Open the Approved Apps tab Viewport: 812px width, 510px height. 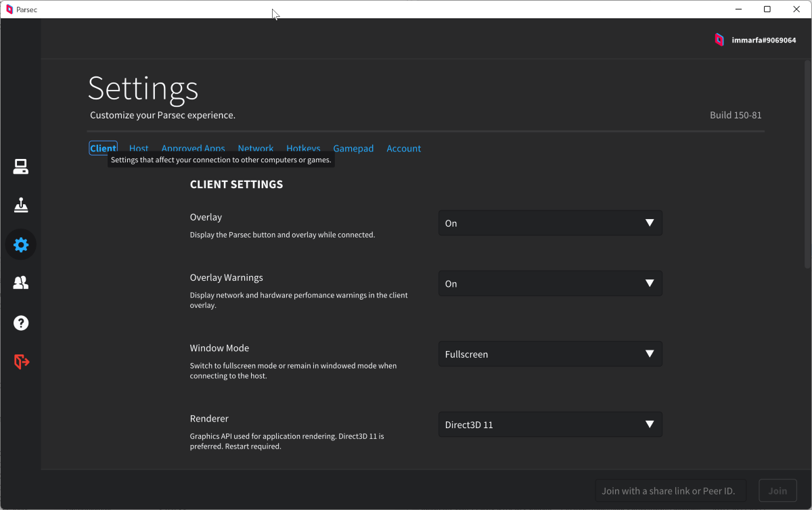coord(193,148)
